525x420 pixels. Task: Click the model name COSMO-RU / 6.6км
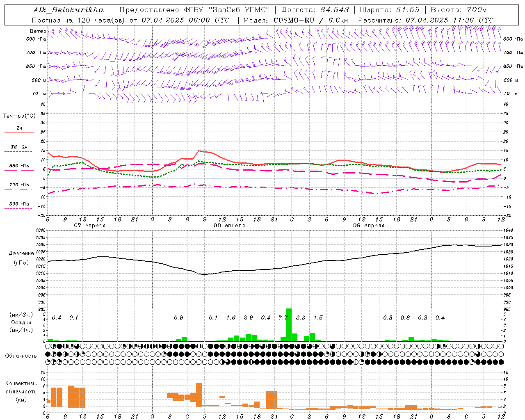[311, 20]
